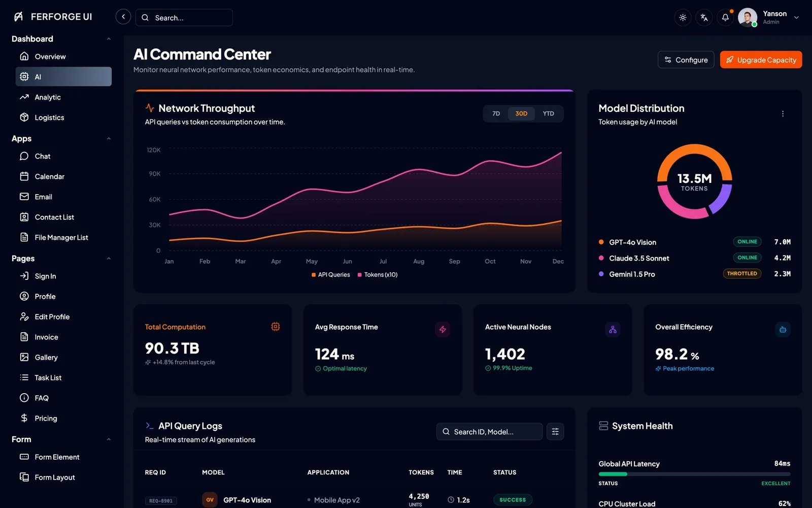
Task: Click the Contact List icon
Action: 24,217
